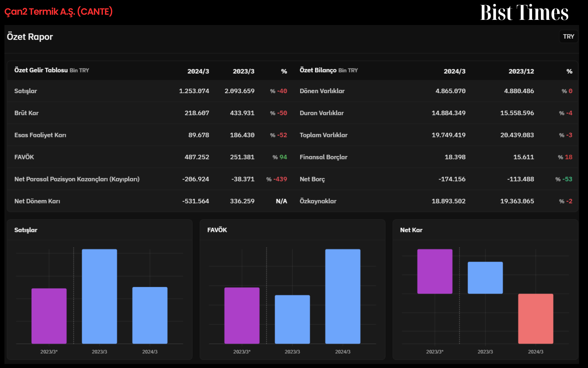Click the red 2024/3 bar in Net Kar chart
The image size is (588, 368).
pos(535,319)
